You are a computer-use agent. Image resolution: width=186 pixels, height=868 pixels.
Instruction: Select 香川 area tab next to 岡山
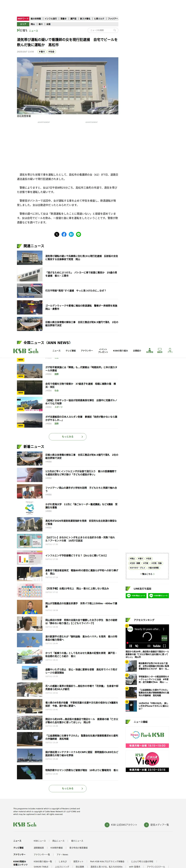[41, 24]
